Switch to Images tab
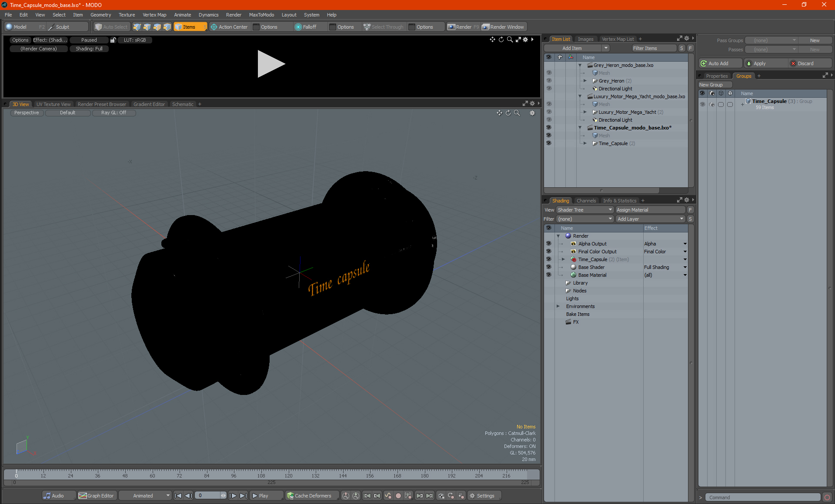Viewport: 835px width, 504px height. pyautogui.click(x=585, y=39)
